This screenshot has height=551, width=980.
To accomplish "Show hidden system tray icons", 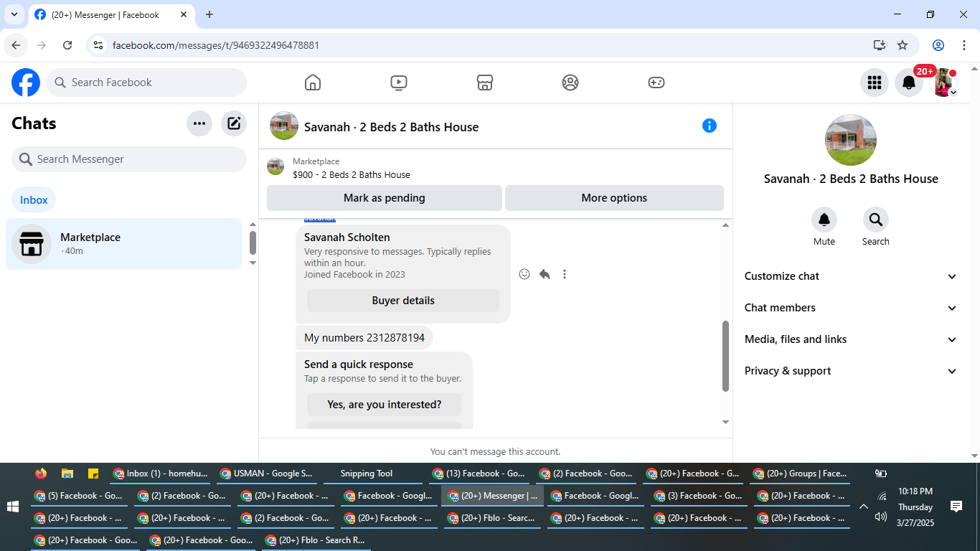I will (864, 507).
